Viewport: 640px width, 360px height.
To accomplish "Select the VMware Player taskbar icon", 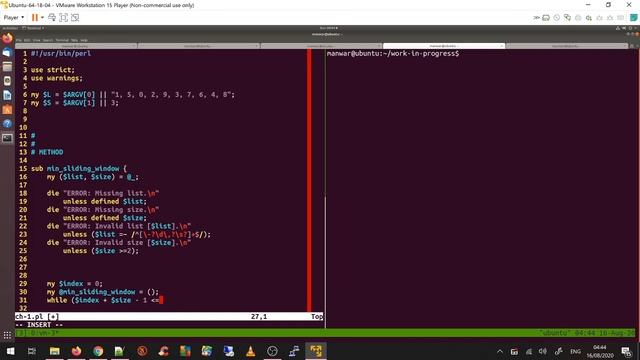I will [x=316, y=351].
